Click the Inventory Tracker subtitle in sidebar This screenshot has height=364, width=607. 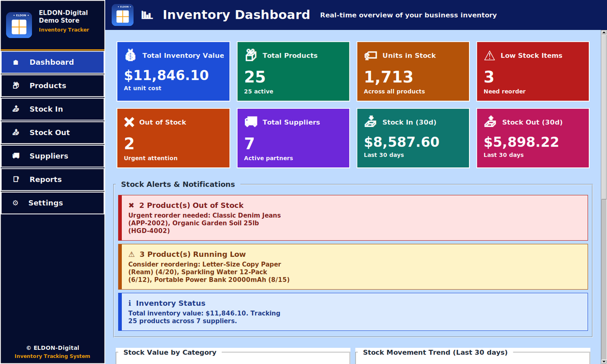64,30
